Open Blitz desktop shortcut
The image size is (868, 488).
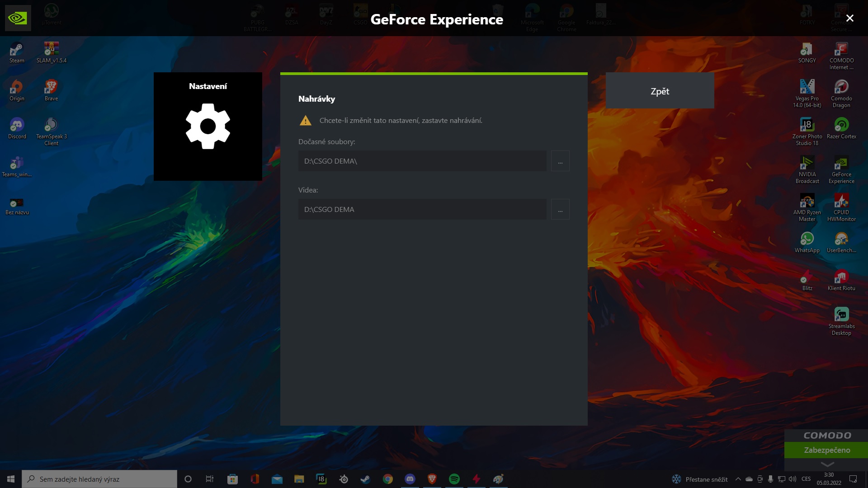pyautogui.click(x=807, y=280)
